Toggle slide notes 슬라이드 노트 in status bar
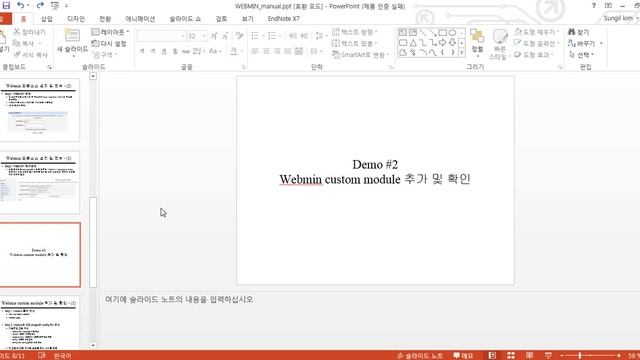The width and height of the screenshot is (640, 360). coord(420,356)
